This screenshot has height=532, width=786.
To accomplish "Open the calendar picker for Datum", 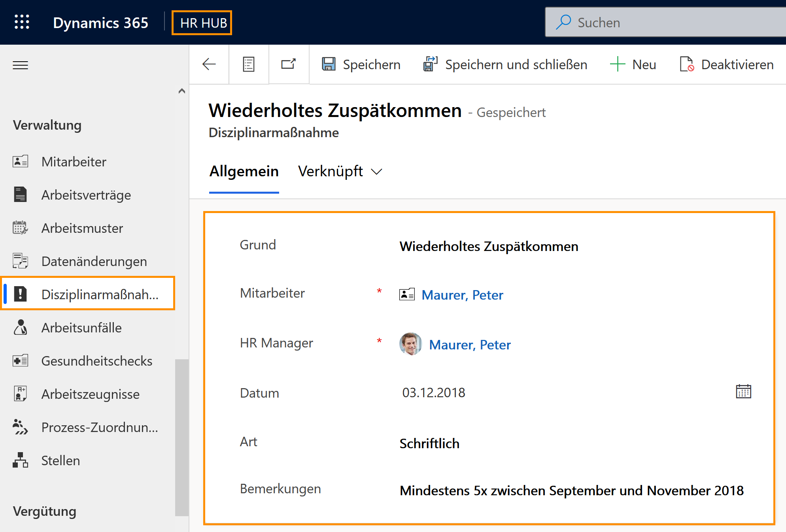I will (x=744, y=392).
